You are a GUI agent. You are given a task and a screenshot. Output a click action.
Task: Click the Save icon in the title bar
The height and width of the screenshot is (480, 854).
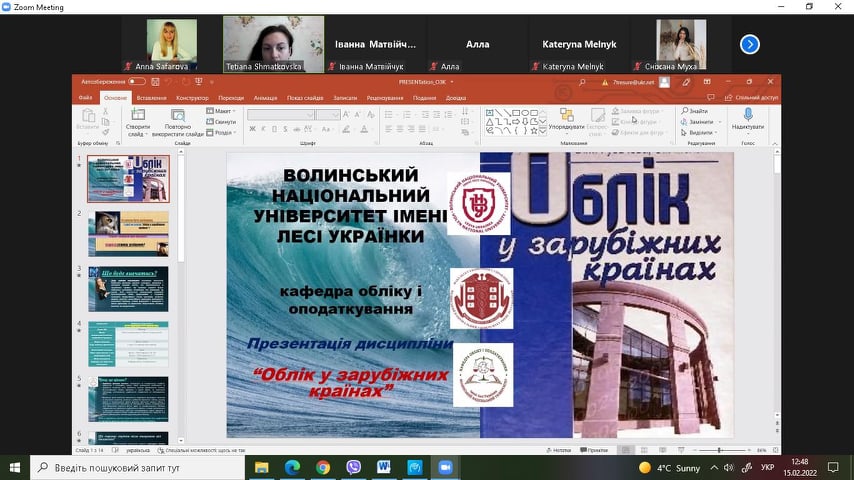pyautogui.click(x=155, y=81)
